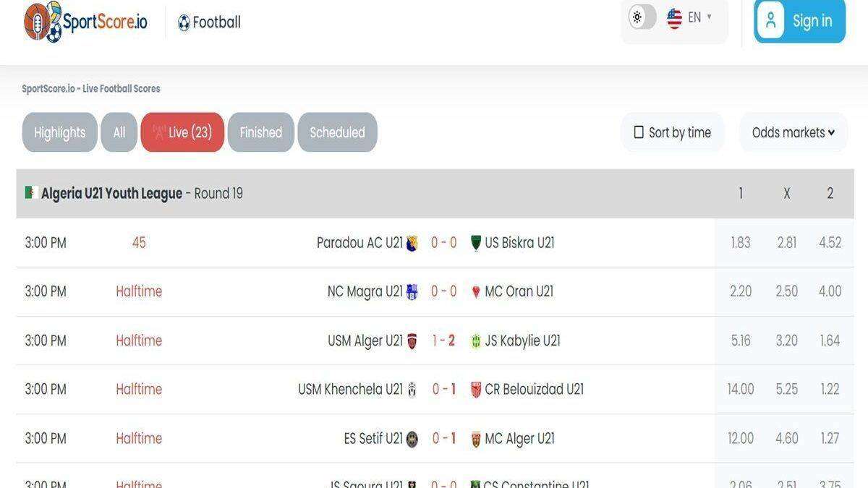Viewport: 868px width, 488px height.
Task: Click the Paradou AC U21 team crest
Action: pyautogui.click(x=412, y=243)
